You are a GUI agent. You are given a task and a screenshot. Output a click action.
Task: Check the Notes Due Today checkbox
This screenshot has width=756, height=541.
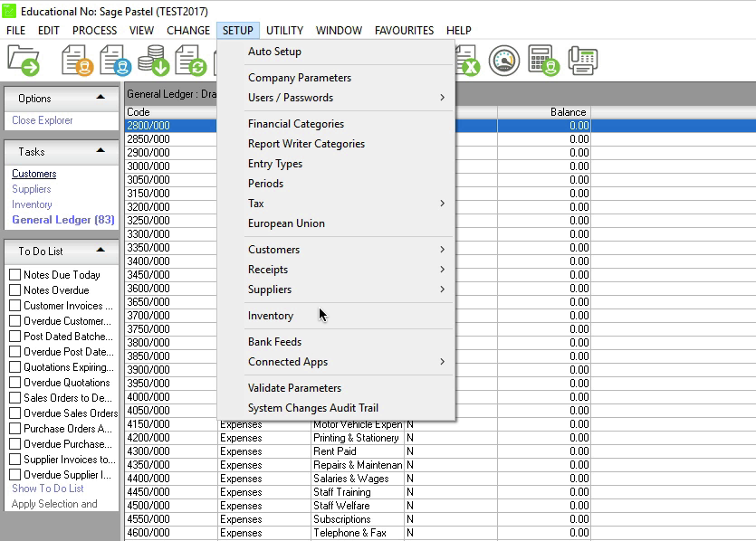pyautogui.click(x=14, y=275)
